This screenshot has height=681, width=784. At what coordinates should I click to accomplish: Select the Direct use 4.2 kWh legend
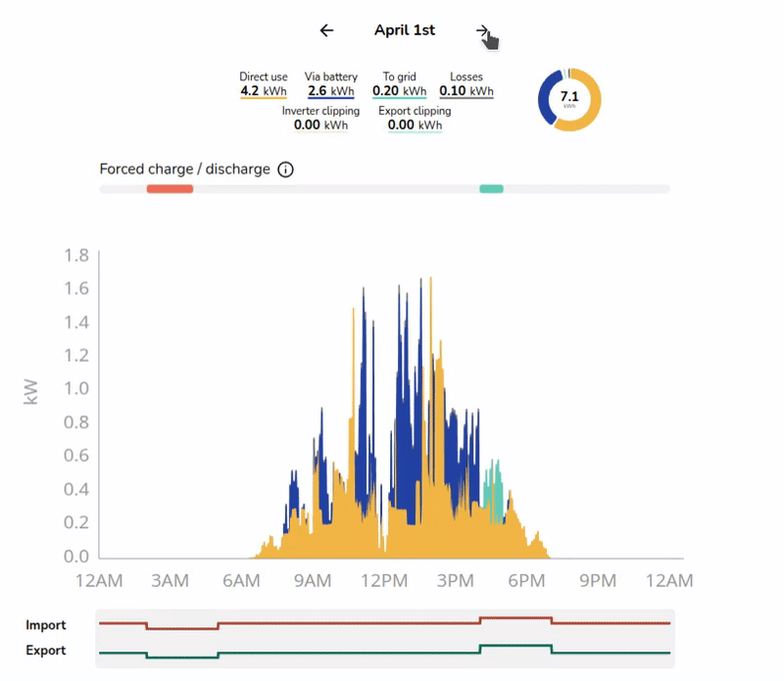[263, 85]
